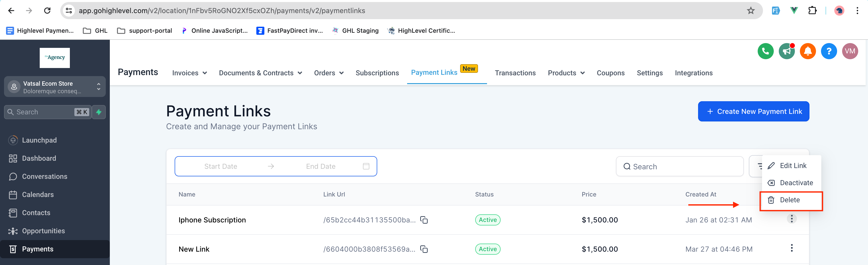Viewport: 868px width, 265px height.
Task: Open the orange notifications bell
Action: click(808, 51)
